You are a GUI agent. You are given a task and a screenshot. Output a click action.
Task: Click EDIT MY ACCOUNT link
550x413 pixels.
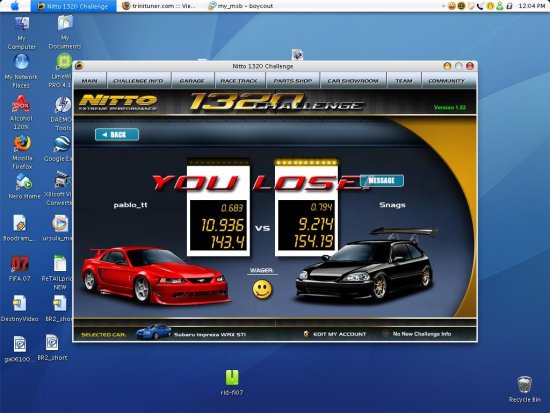coord(339,334)
